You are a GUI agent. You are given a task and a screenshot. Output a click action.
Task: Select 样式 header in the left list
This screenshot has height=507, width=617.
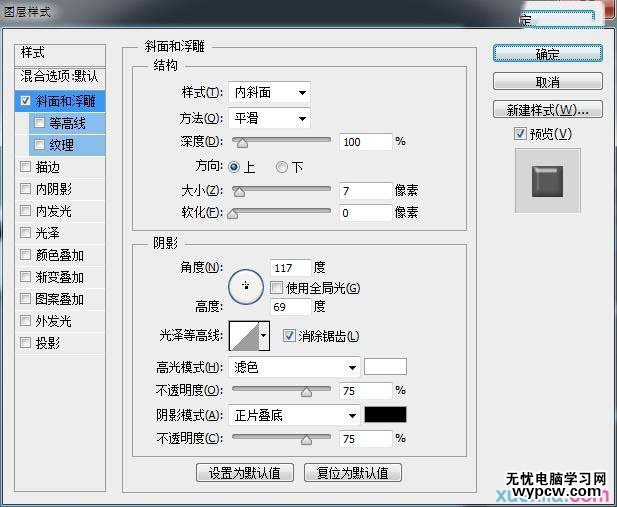pos(33,52)
